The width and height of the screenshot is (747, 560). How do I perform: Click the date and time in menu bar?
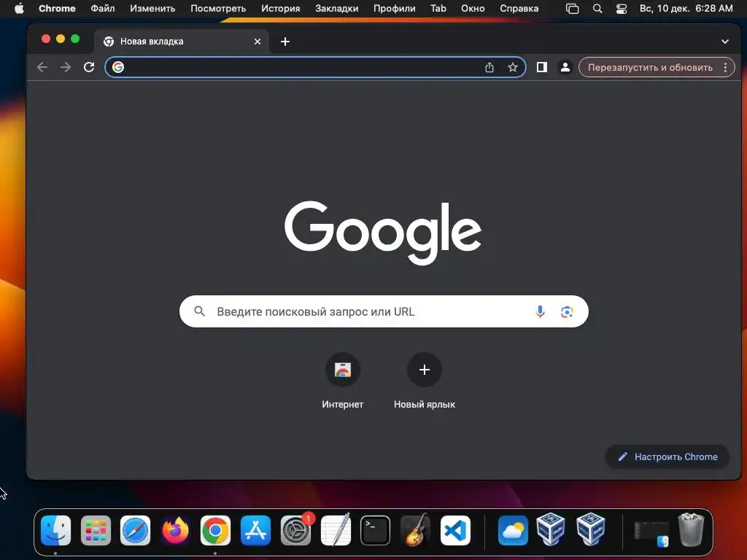(686, 9)
